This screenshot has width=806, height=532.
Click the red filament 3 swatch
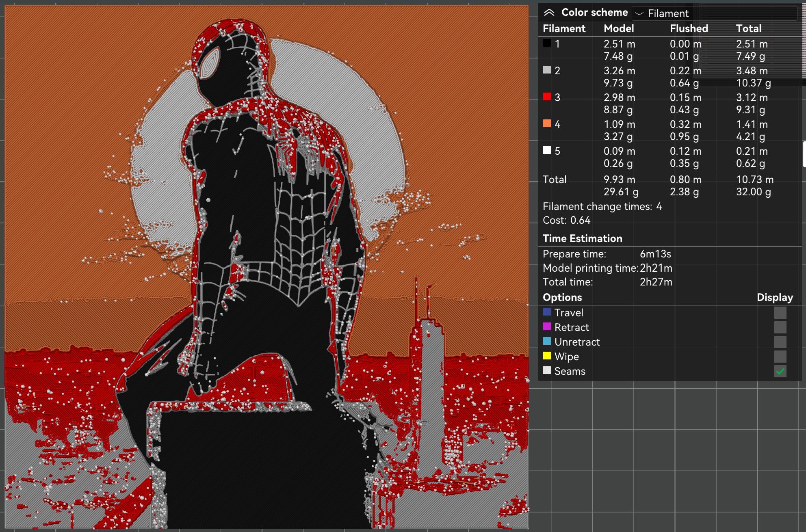pyautogui.click(x=546, y=97)
